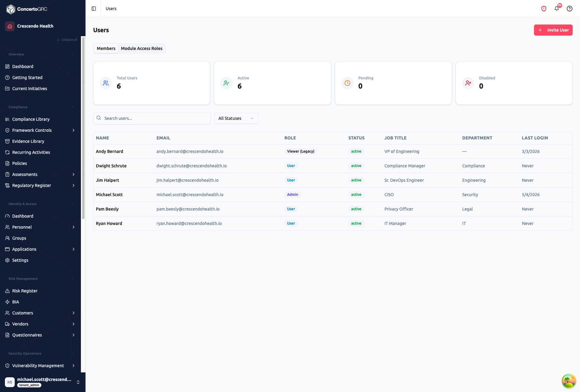Screen dimensions: 580x392
Task: Click Pam Beesly's active status badge
Action: coord(356,209)
